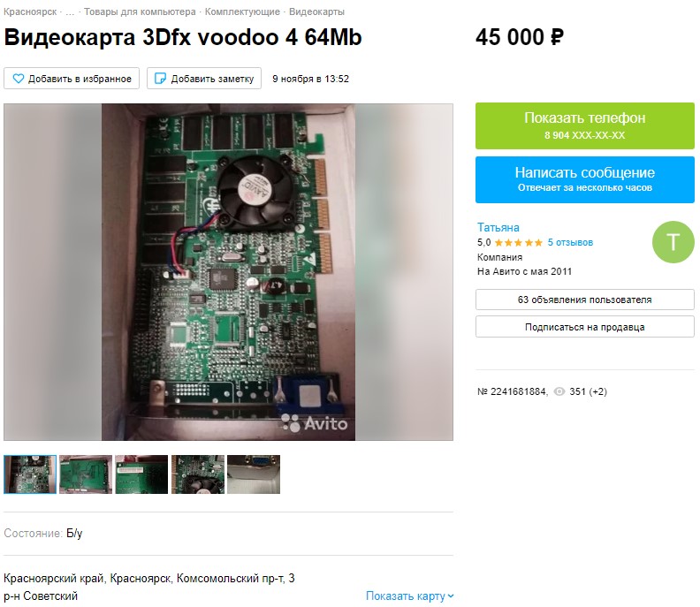
Task: Go to Товары для компьютера category
Action: tap(140, 12)
